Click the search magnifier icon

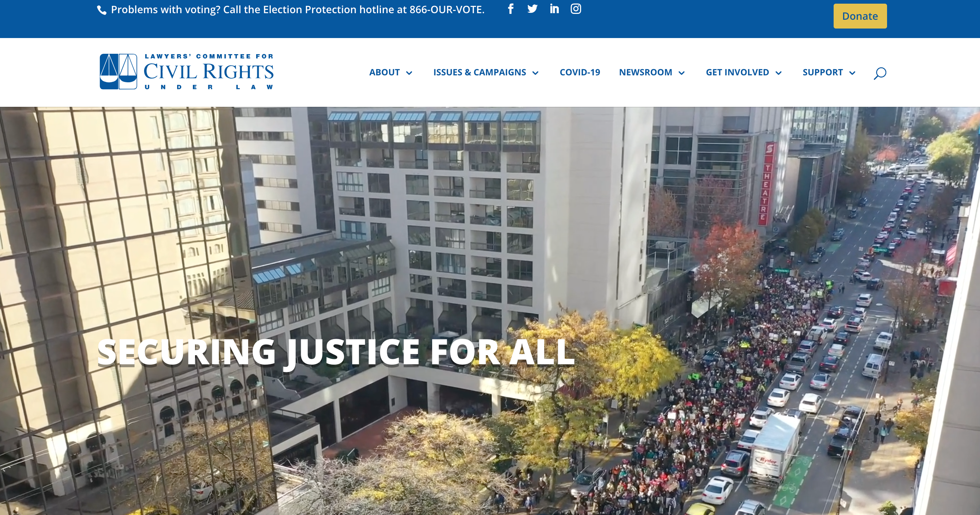pos(880,73)
